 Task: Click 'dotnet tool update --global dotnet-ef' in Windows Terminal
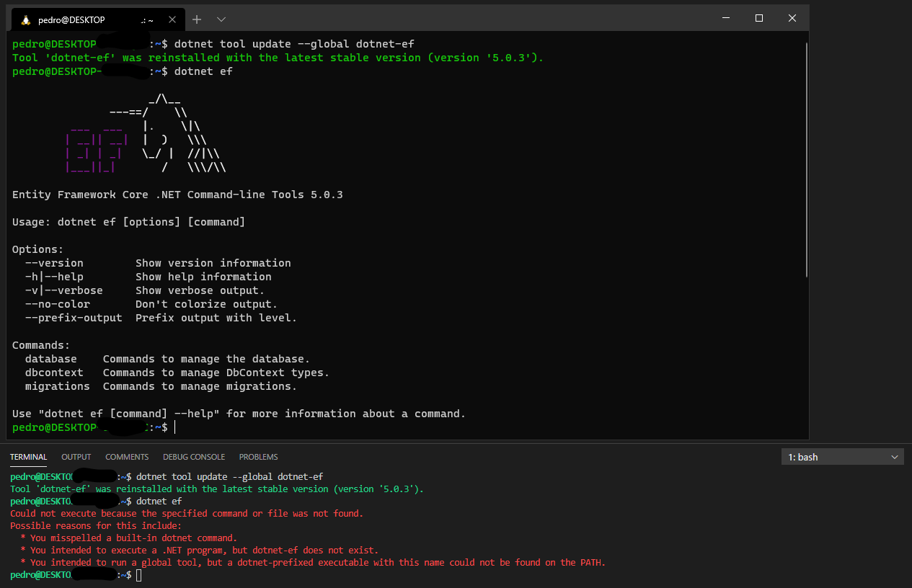pyautogui.click(x=294, y=44)
